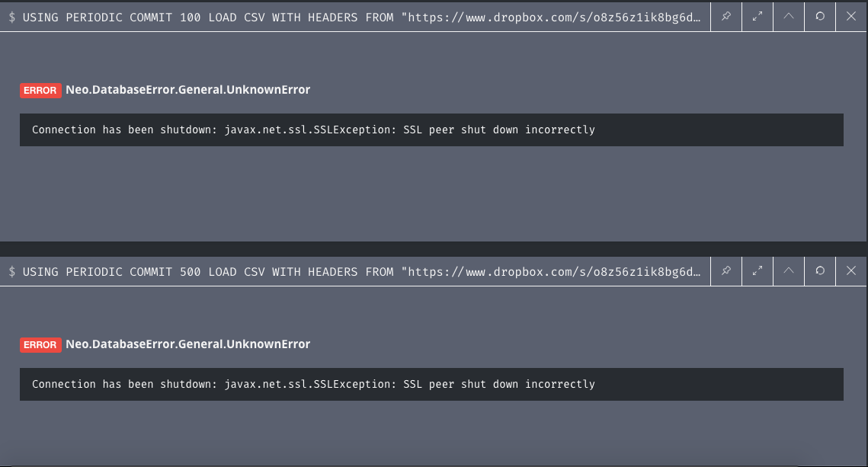Select Neo.DatabaseError.General.UnknownError title text
The width and height of the screenshot is (868, 467).
point(187,89)
